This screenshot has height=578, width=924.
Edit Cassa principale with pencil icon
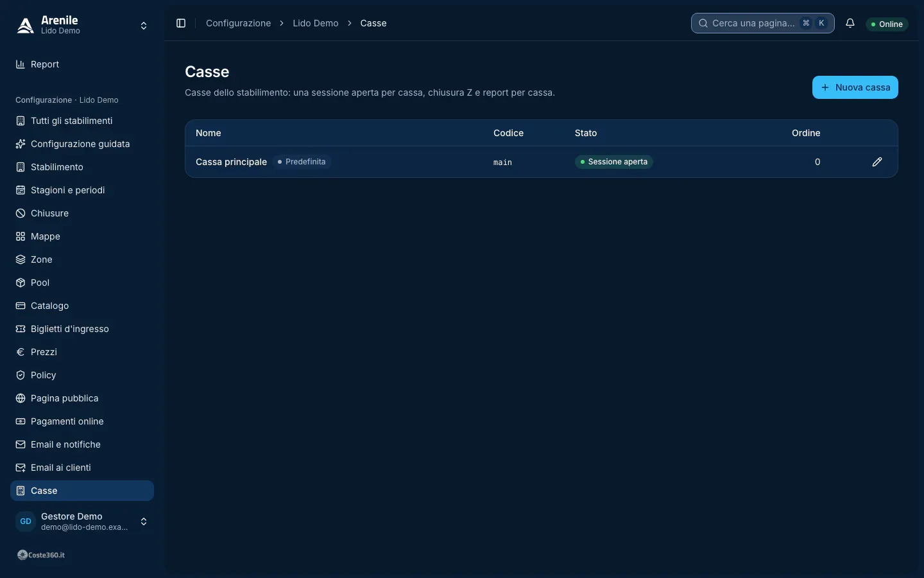tap(877, 162)
